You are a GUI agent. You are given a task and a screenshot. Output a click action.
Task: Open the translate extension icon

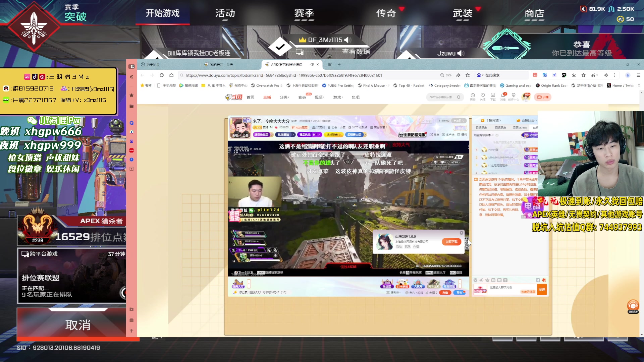(x=545, y=75)
